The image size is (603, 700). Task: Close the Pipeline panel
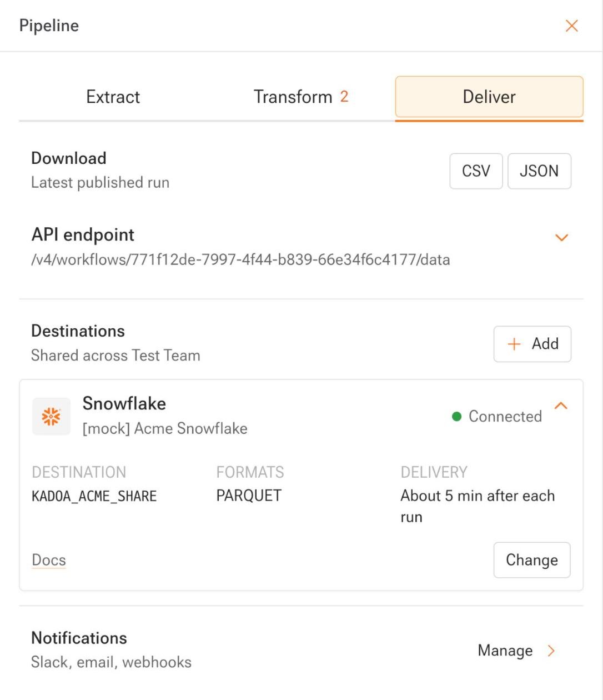pos(571,26)
